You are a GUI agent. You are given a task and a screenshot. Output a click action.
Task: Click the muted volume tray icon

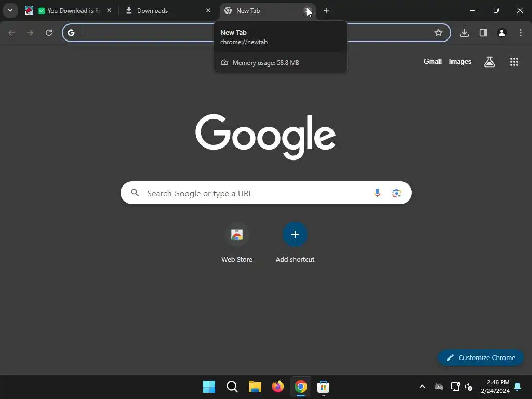pos(469,387)
